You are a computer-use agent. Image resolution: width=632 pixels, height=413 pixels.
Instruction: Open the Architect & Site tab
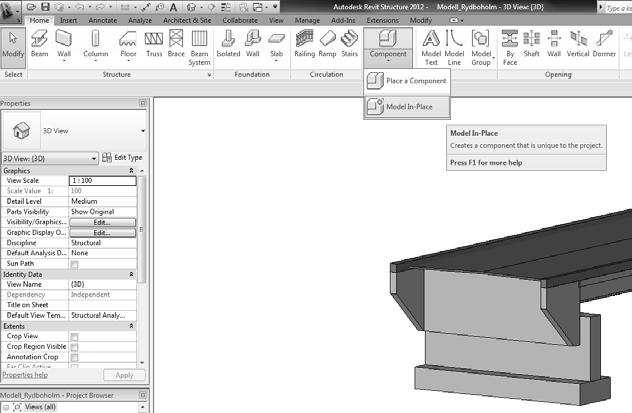pyautogui.click(x=187, y=20)
